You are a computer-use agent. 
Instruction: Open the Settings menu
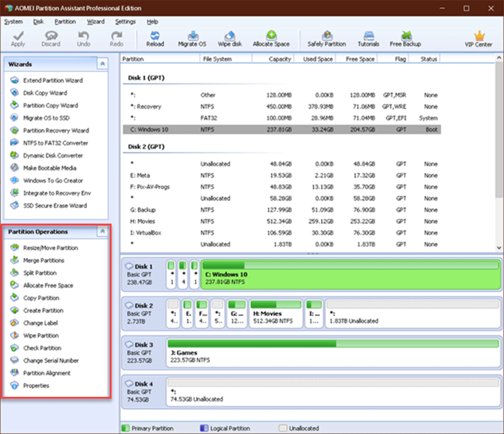pyautogui.click(x=125, y=21)
